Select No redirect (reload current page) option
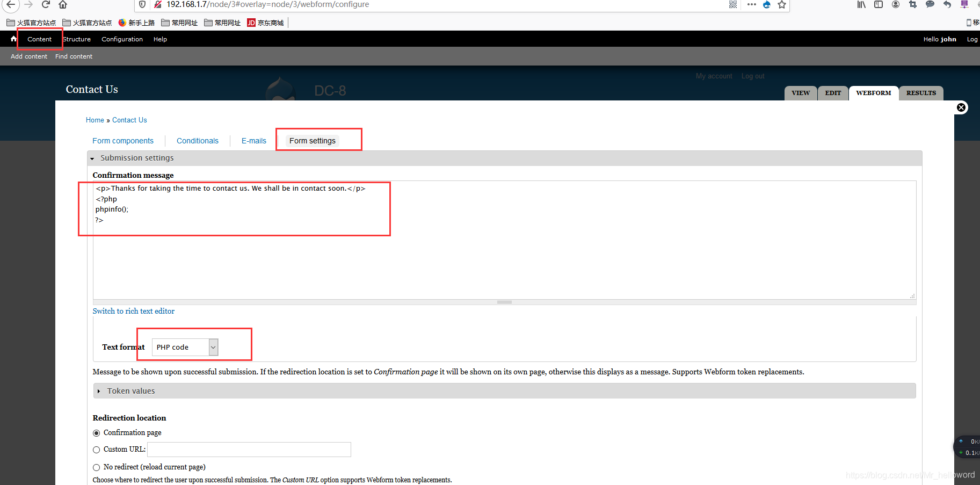This screenshot has height=485, width=980. (97, 467)
